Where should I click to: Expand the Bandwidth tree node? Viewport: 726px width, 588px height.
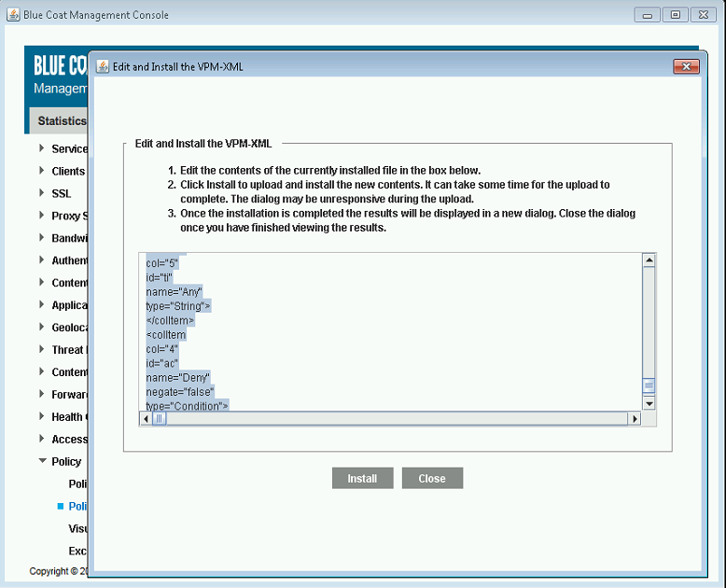42,237
